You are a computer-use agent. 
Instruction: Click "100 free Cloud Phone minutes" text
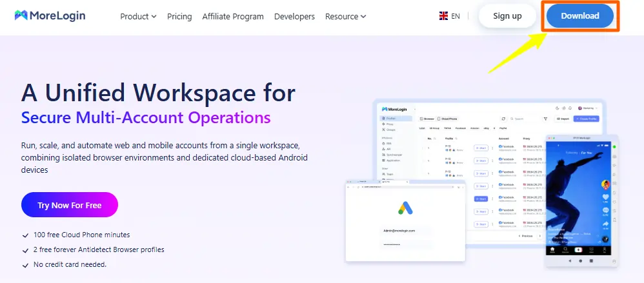[x=82, y=235]
